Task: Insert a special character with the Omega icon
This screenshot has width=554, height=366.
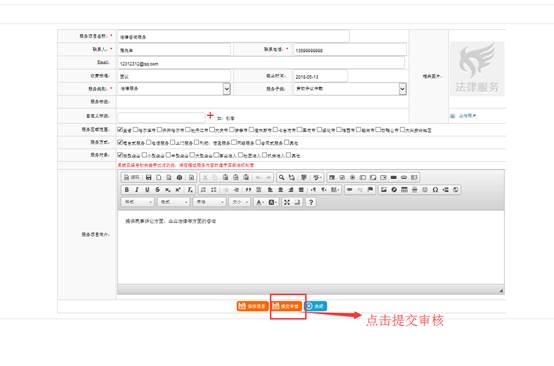Action: tap(435, 190)
